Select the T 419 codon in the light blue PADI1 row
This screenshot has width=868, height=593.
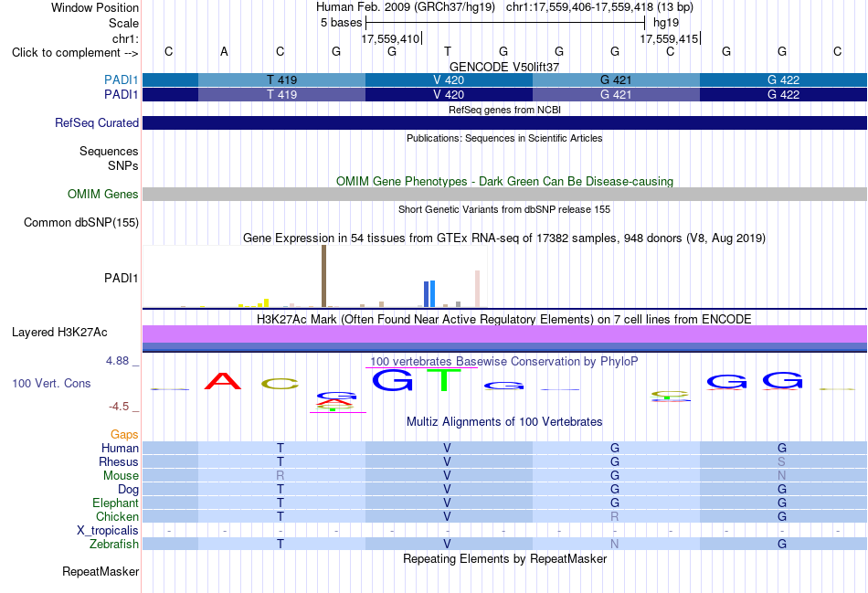click(281, 79)
